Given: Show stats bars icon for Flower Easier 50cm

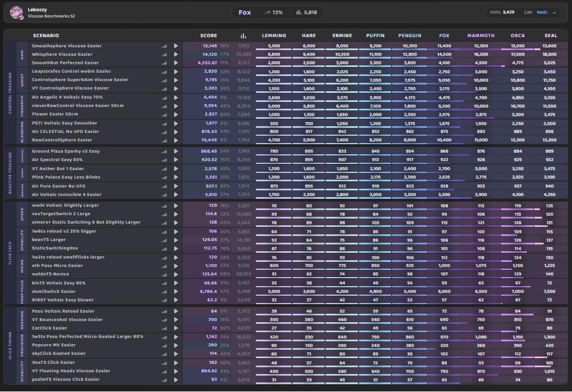Looking at the screenshot, I should pos(164,114).
